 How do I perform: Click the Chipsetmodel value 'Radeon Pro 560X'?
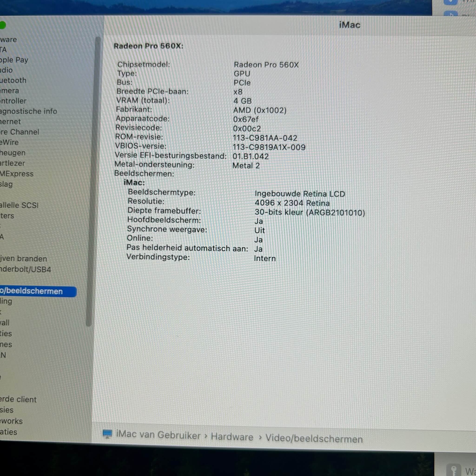point(266,65)
